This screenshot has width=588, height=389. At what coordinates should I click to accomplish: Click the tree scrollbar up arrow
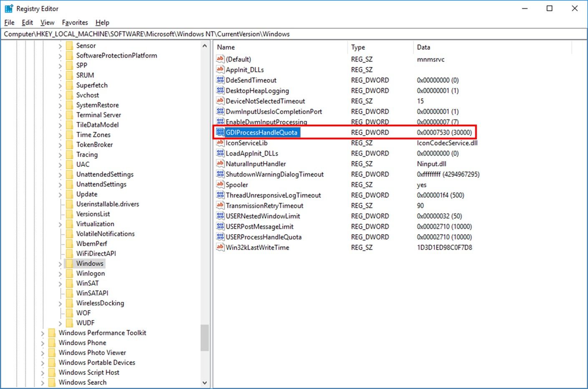pos(204,46)
